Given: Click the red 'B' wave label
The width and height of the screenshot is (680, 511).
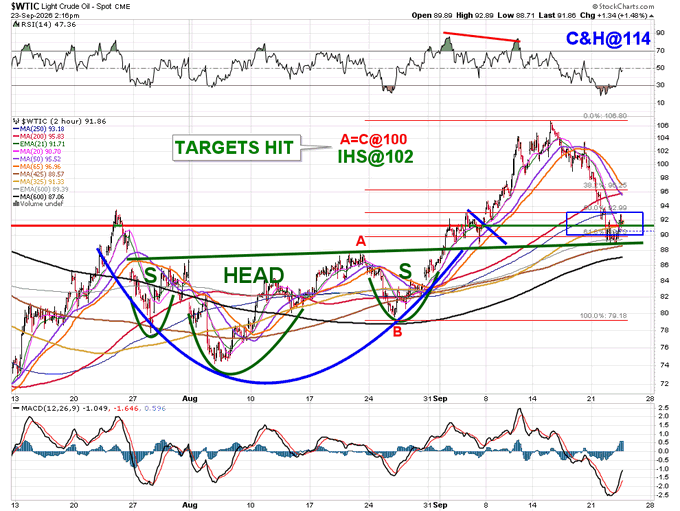Looking at the screenshot, I should pos(397,332).
